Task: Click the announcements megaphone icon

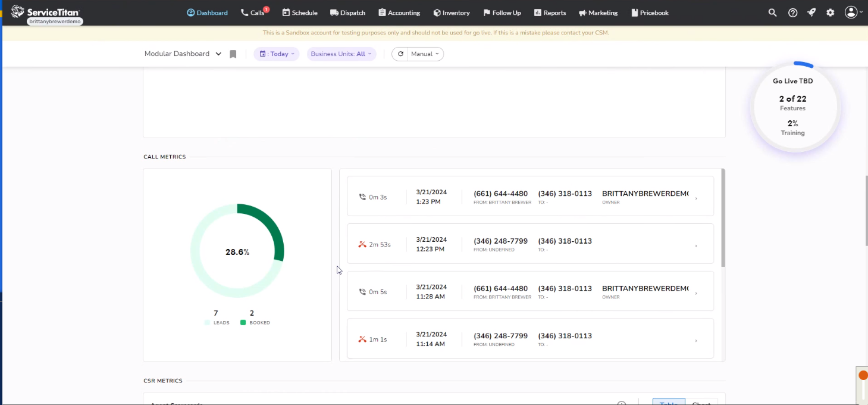Action: click(x=811, y=12)
